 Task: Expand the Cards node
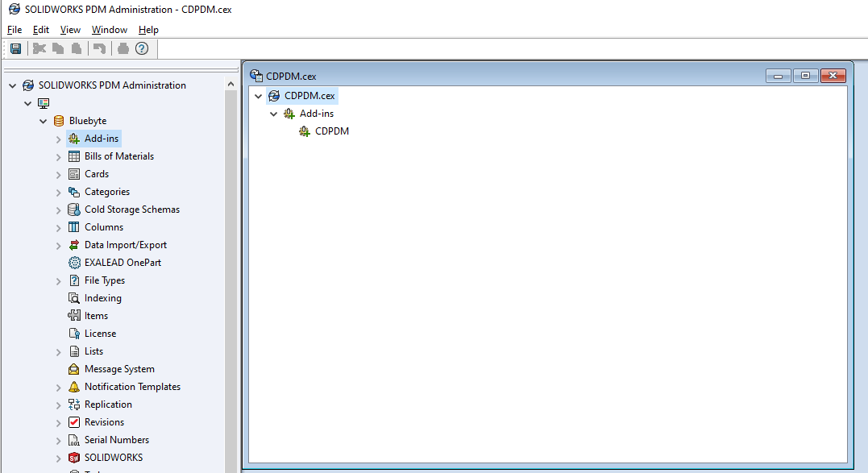[58, 175]
